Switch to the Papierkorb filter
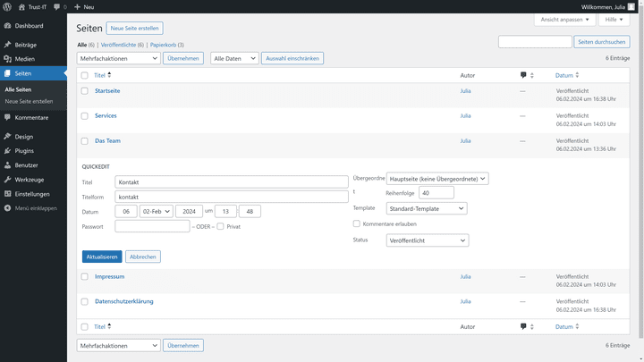Screen dimensions: 644x362 pos(163,45)
